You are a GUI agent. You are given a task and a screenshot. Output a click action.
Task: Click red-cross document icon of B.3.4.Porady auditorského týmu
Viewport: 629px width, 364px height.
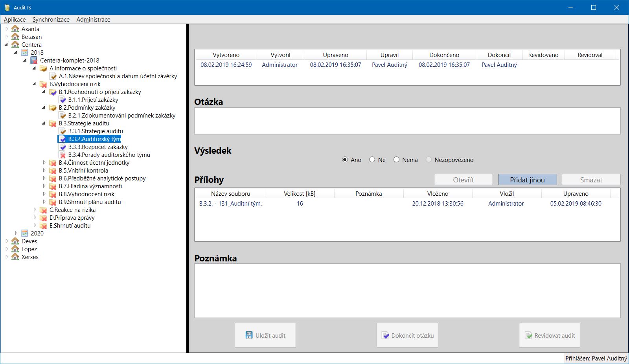(x=62, y=155)
